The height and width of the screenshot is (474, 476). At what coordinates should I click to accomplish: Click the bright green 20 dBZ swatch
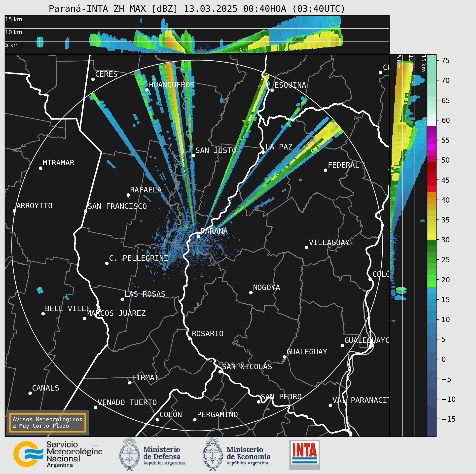(432, 284)
